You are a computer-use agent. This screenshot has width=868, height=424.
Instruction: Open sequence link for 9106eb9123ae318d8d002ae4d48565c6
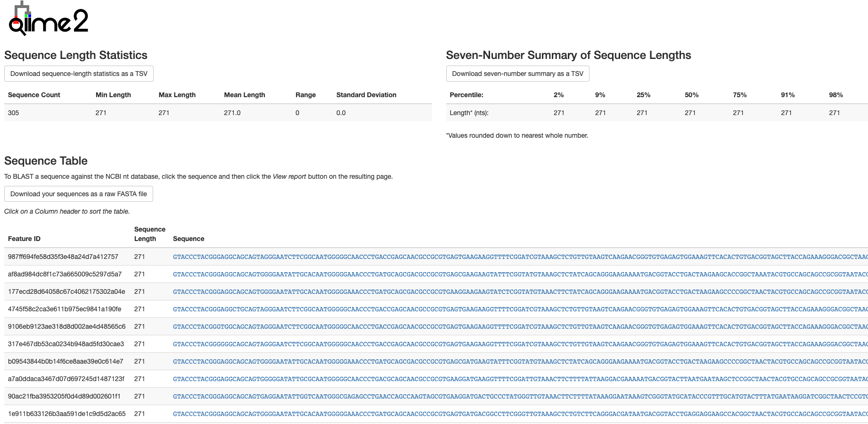coord(520,326)
